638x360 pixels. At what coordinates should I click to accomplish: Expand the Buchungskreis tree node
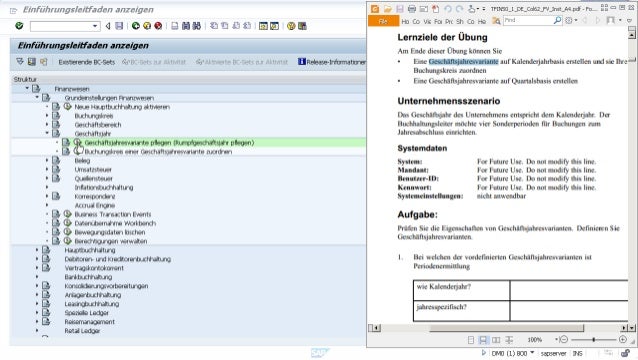pyautogui.click(x=47, y=116)
